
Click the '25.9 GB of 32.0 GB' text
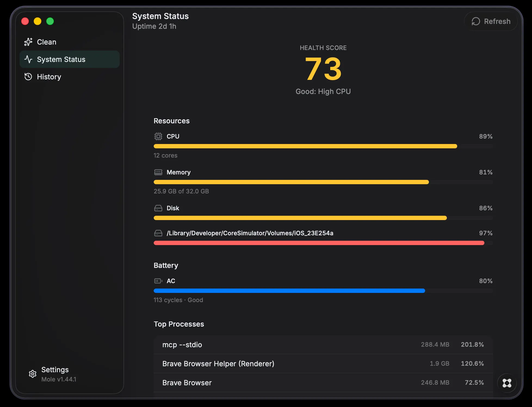[x=181, y=191]
